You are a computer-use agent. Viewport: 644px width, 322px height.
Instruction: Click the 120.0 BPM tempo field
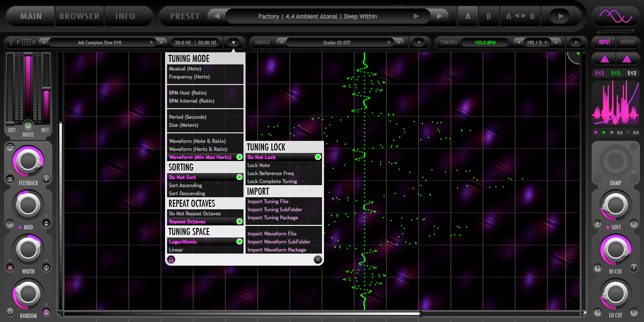pyautogui.click(x=485, y=43)
